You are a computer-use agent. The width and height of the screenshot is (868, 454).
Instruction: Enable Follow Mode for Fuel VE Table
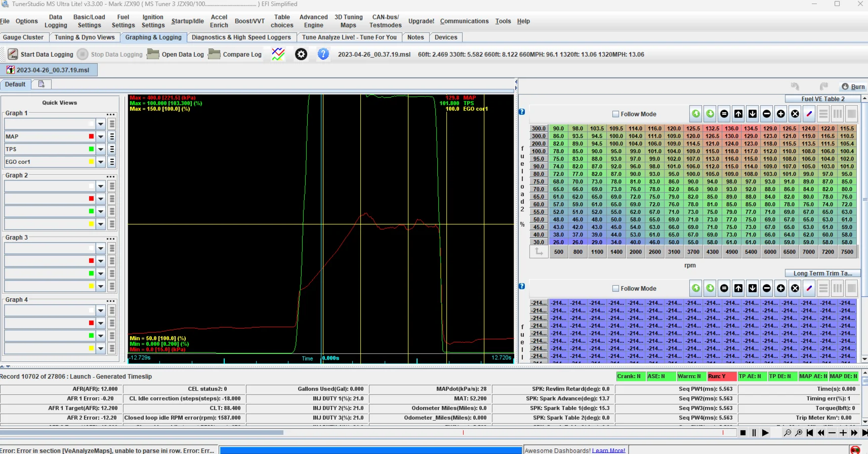pyautogui.click(x=616, y=114)
